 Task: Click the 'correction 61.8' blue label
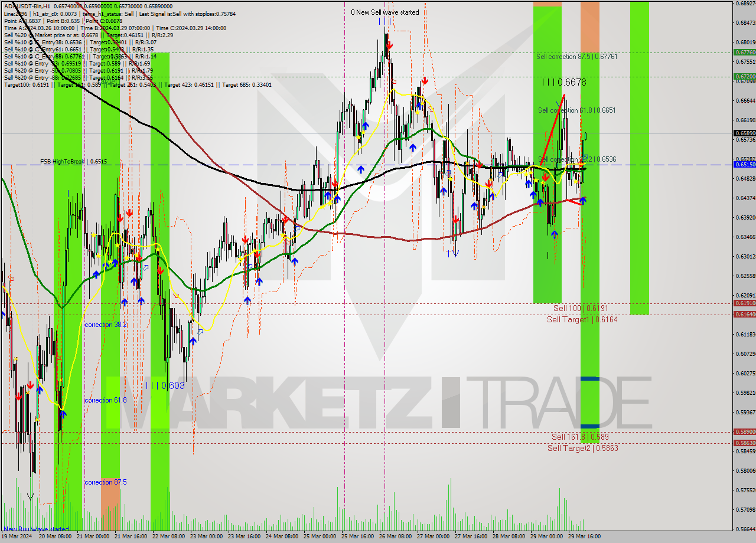tap(106, 400)
